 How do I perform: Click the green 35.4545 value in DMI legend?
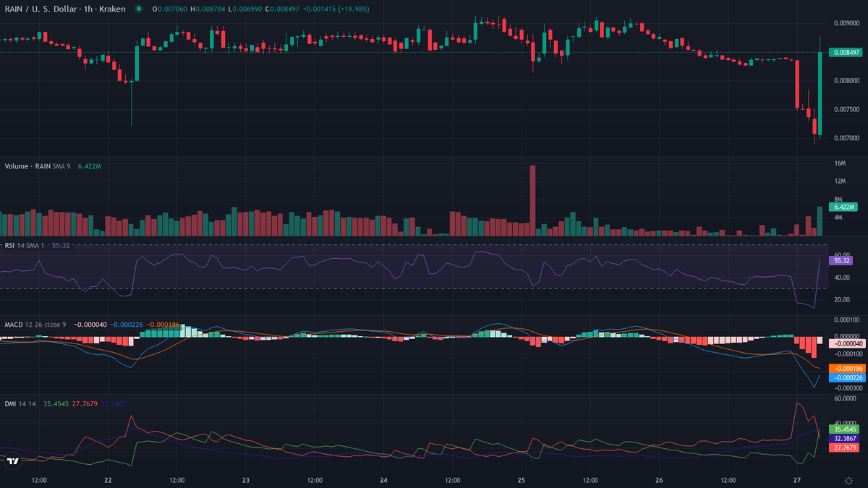pos(56,403)
